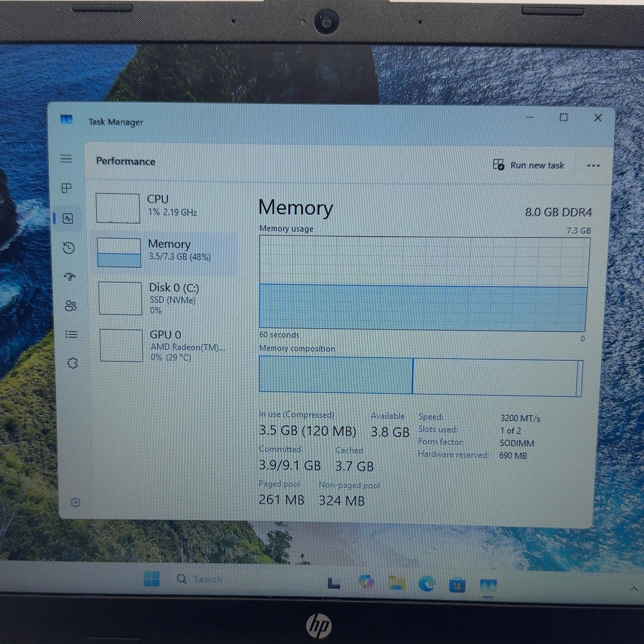This screenshot has height=644, width=644.
Task: Click the Task Manager taskbar icon
Action: pyautogui.click(x=488, y=584)
